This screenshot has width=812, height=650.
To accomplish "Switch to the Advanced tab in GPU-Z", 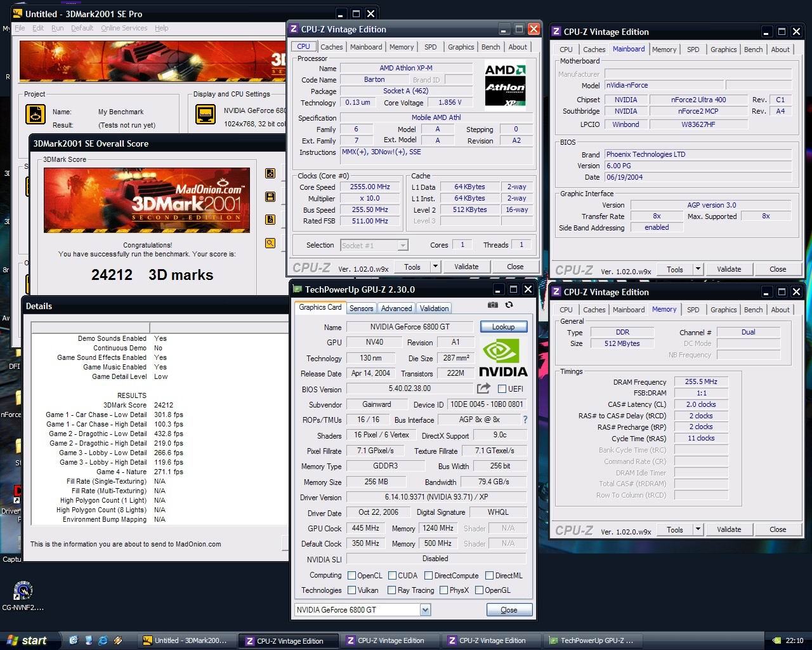I will pos(396,308).
